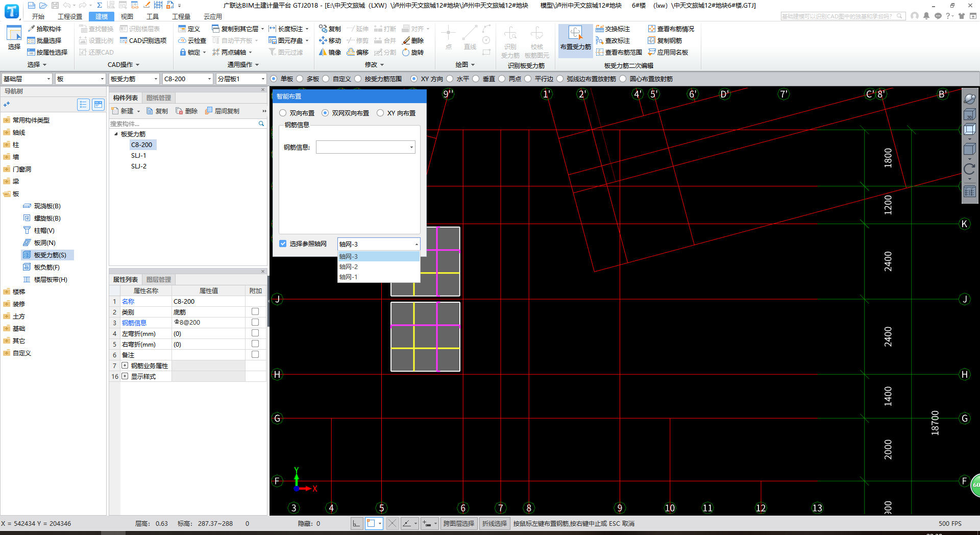
Task: Uncheck the 选择参照轴网 checkbox
Action: click(283, 244)
